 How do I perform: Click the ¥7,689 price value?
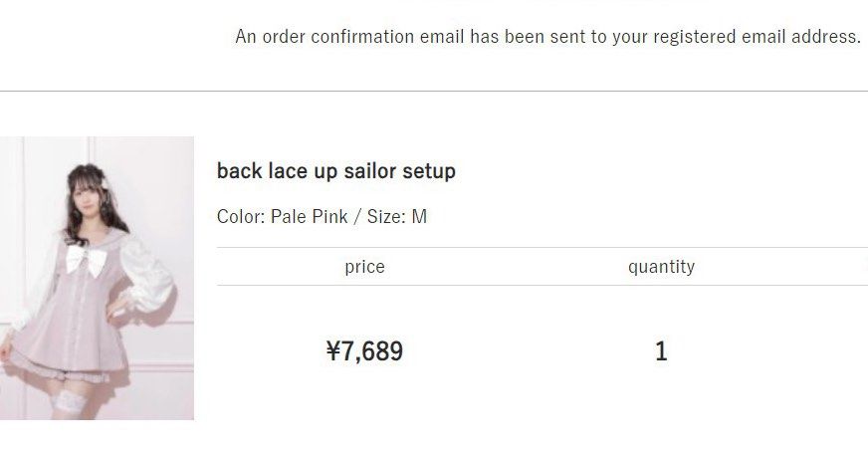(x=364, y=350)
